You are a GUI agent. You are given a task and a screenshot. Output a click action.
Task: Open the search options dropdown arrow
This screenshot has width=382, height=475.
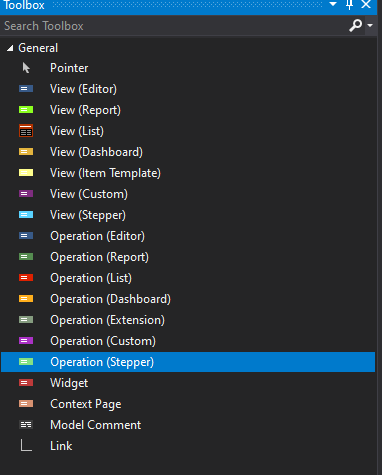tap(370, 25)
